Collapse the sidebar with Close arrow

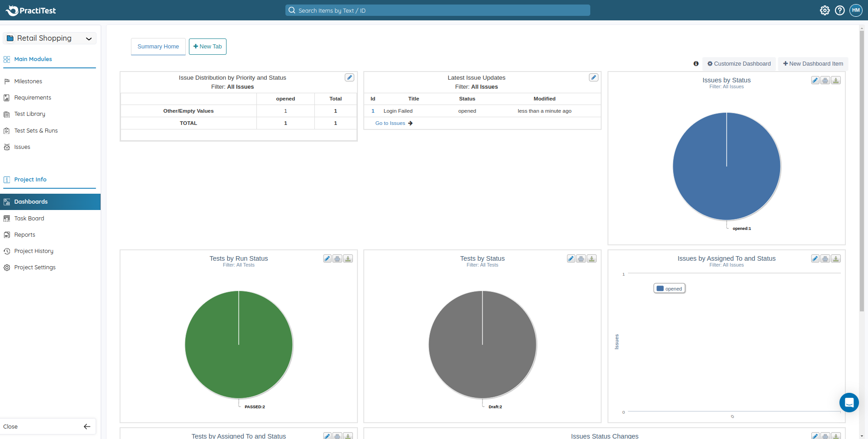[87, 426]
